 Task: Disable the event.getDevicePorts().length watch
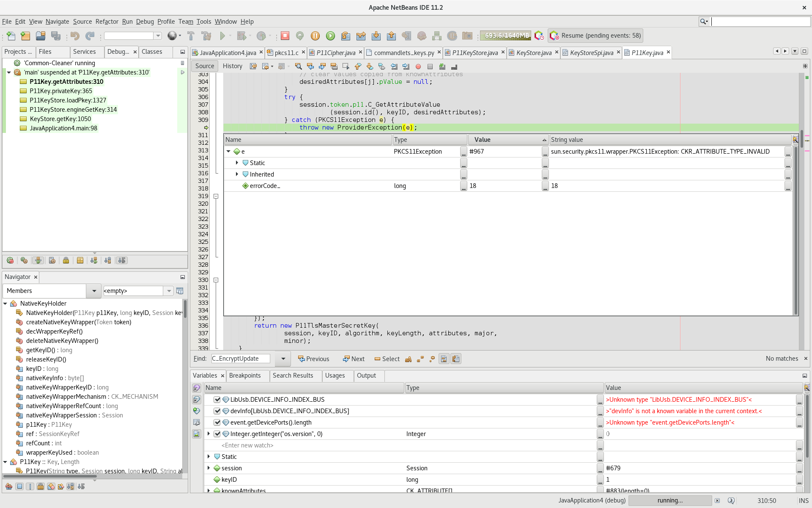pyautogui.click(x=217, y=422)
